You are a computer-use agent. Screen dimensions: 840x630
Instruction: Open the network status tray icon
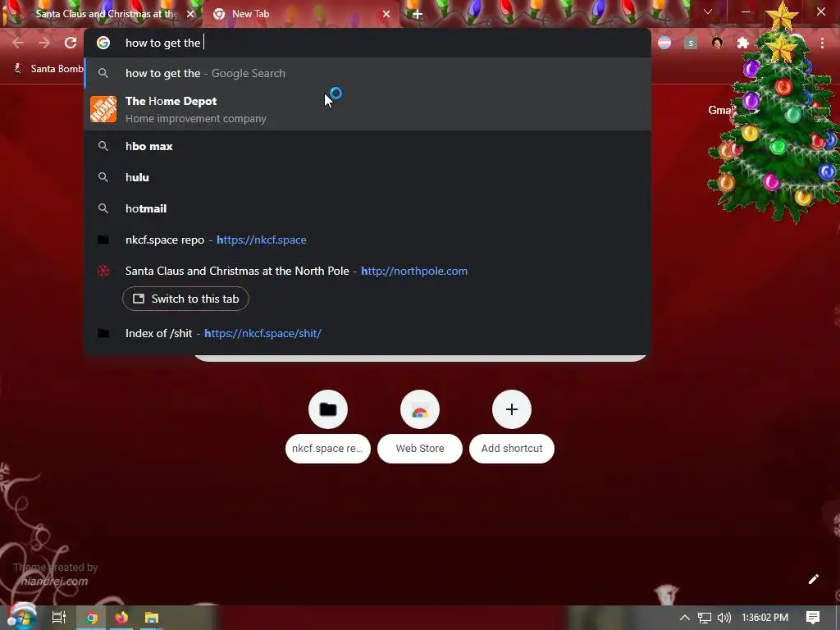pos(705,618)
